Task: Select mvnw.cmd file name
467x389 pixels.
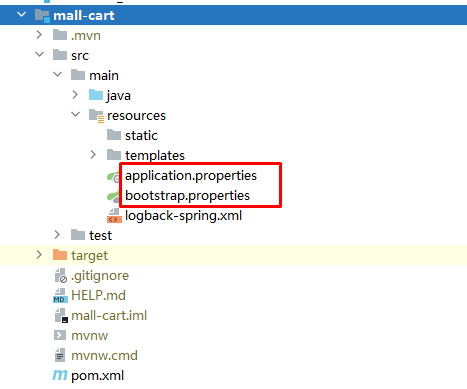Action: [104, 355]
